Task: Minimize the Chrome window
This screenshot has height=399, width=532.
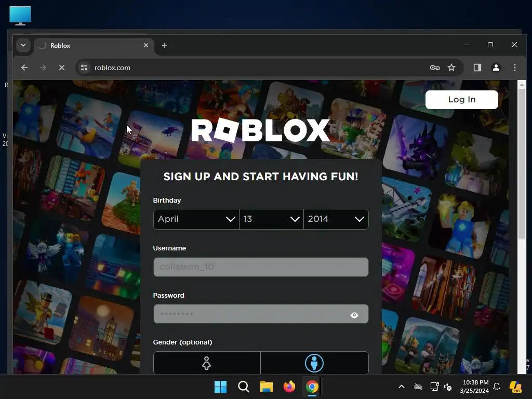Action: coord(467,45)
